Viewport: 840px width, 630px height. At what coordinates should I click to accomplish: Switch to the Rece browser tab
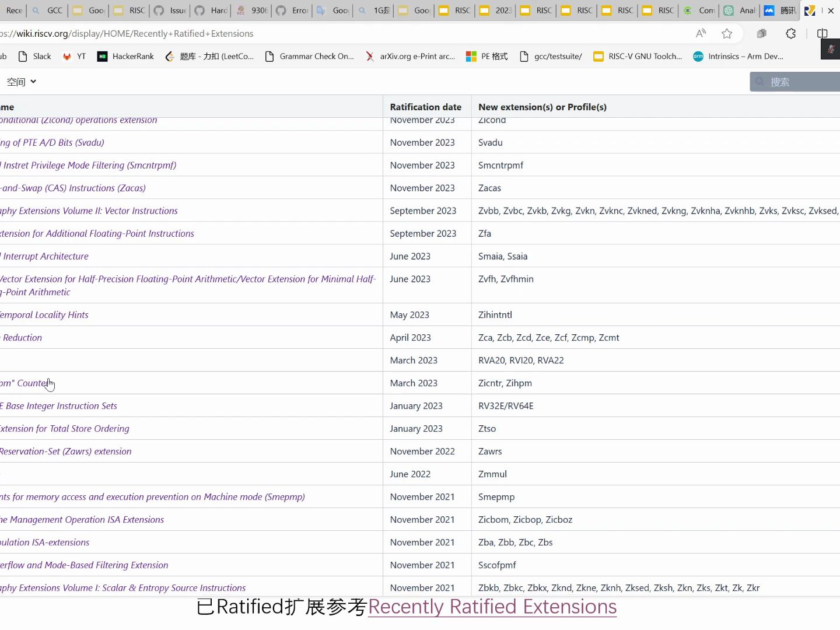[x=13, y=10]
